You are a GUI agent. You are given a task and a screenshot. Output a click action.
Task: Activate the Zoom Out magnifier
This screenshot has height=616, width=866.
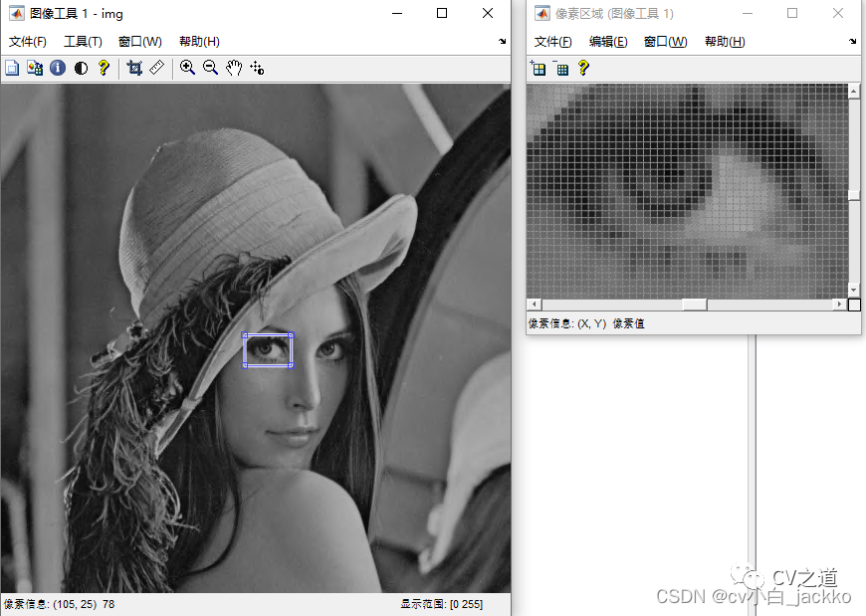[210, 68]
